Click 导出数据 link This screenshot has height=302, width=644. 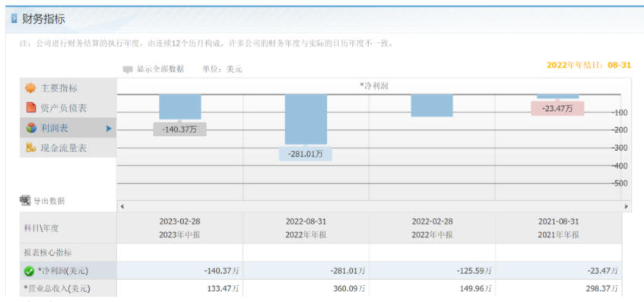click(49, 201)
